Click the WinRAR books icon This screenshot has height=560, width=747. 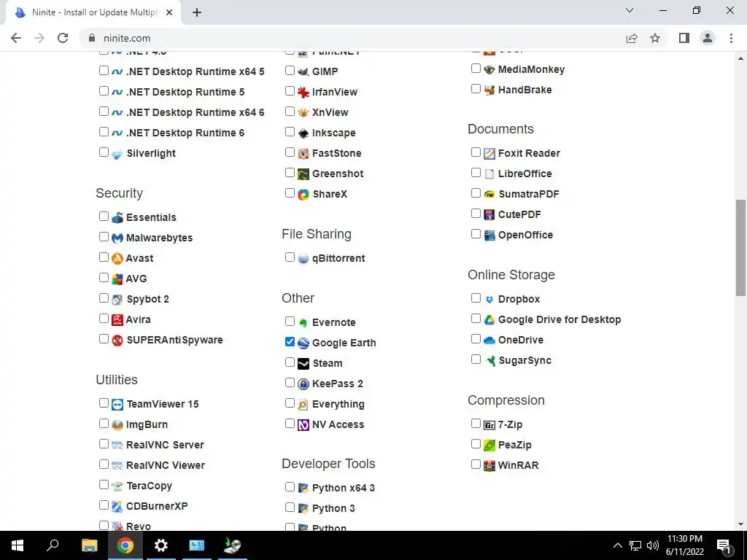(x=489, y=465)
